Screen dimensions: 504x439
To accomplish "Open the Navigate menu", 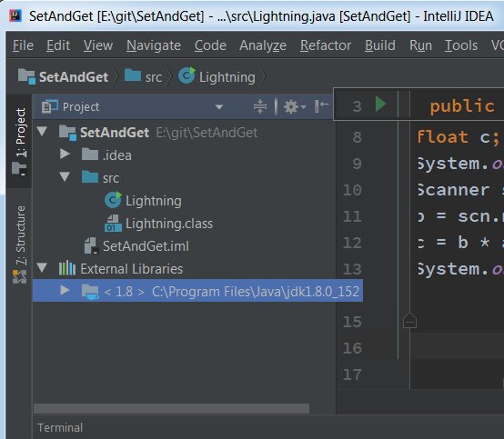I will pos(154,45).
